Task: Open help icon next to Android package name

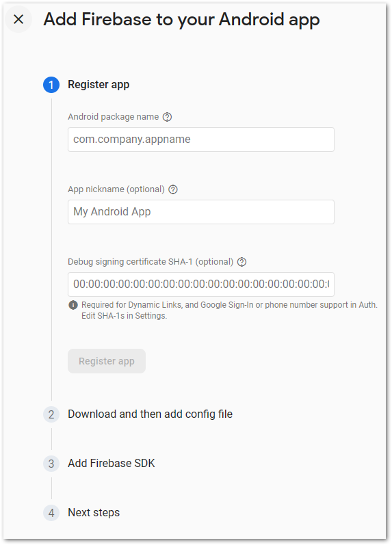Action: [x=168, y=117]
